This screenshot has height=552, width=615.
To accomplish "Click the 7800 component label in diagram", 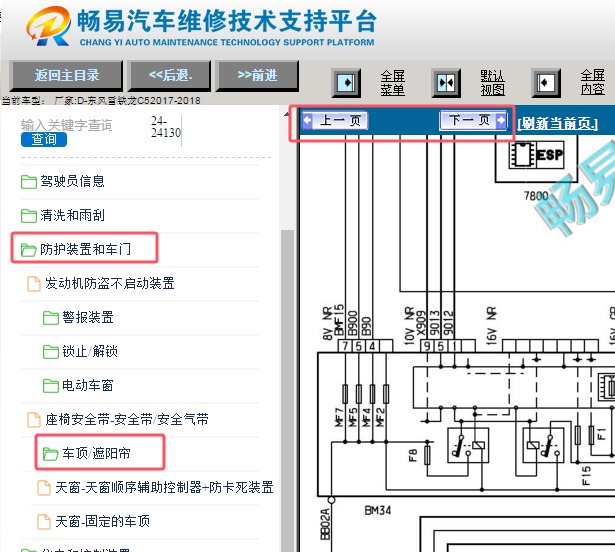I will [536, 195].
